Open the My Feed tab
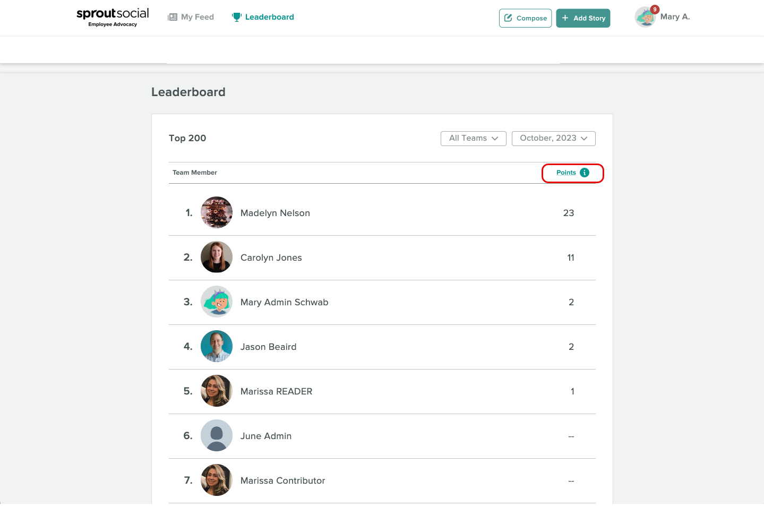 [191, 17]
